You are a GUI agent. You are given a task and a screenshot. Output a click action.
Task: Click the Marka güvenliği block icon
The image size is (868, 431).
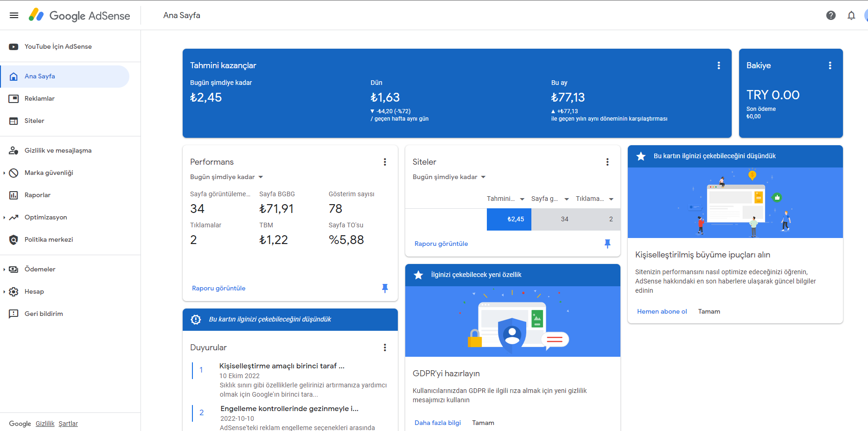pos(13,173)
